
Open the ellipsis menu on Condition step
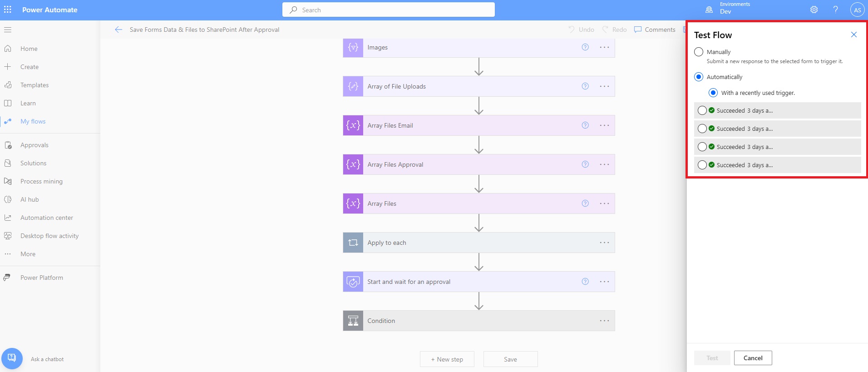(604, 321)
